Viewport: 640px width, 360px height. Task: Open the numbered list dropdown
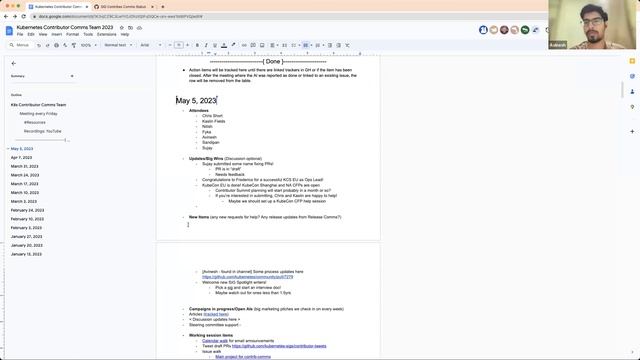pyautogui.click(x=320, y=45)
